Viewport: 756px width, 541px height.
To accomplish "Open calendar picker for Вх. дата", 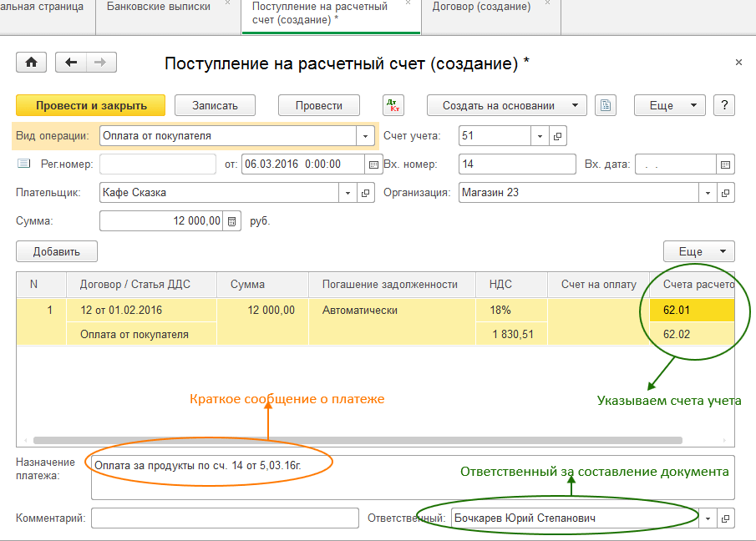I will pos(725,164).
